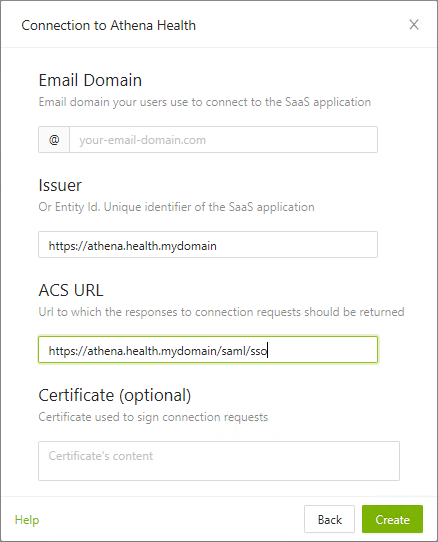Click the green Create button

click(x=392, y=519)
